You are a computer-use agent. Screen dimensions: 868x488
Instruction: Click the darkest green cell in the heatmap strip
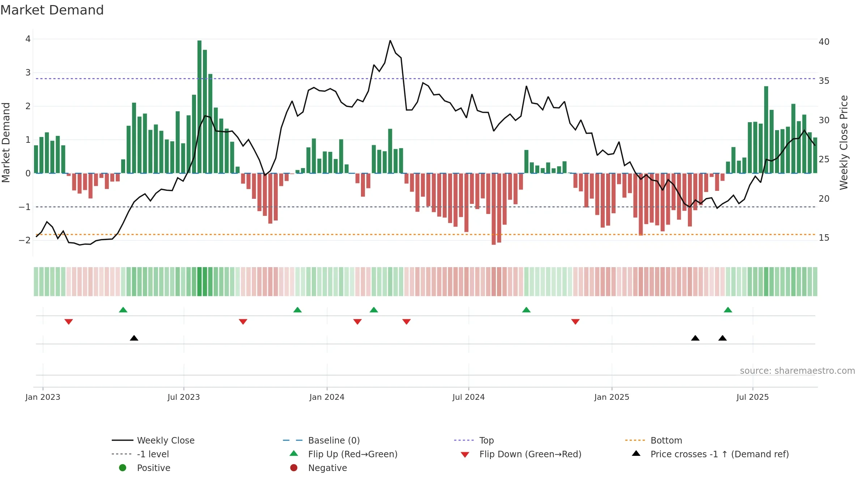(x=200, y=282)
